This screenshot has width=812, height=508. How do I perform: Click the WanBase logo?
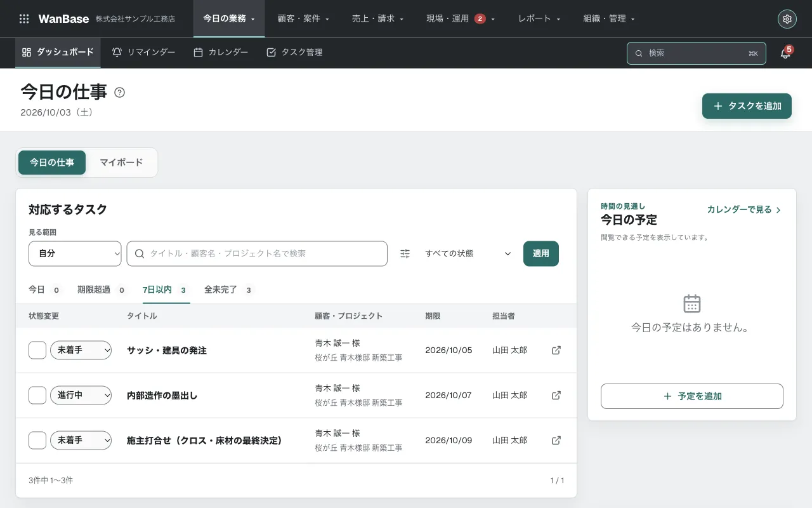(x=63, y=19)
